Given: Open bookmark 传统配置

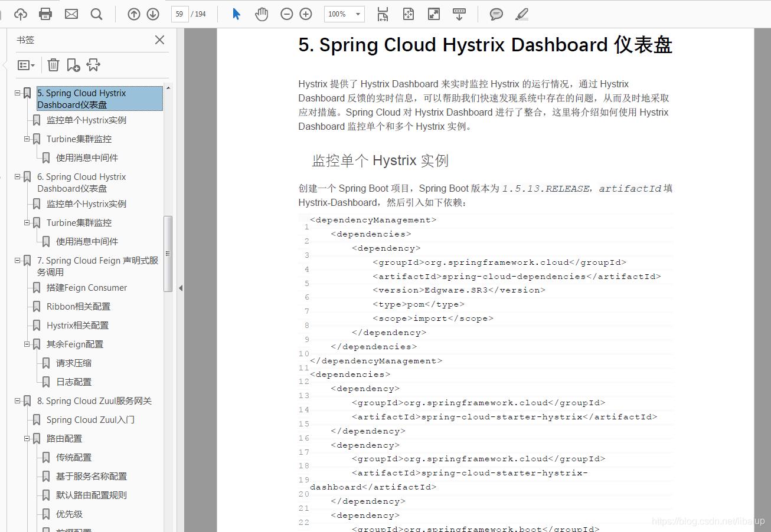Looking at the screenshot, I should click(74, 457).
